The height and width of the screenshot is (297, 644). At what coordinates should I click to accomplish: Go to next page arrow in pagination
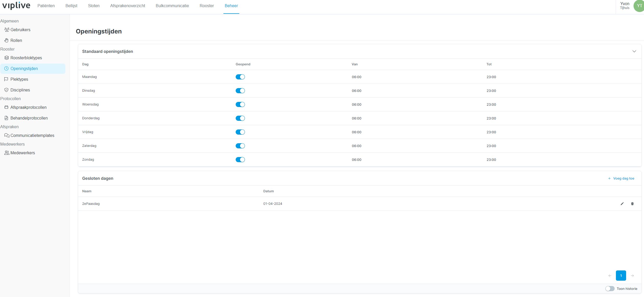(632, 276)
